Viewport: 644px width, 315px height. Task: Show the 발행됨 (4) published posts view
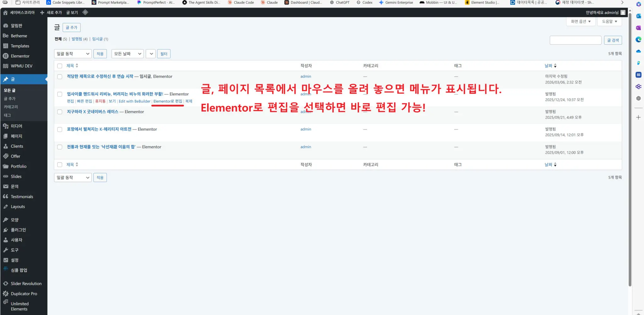80,39
